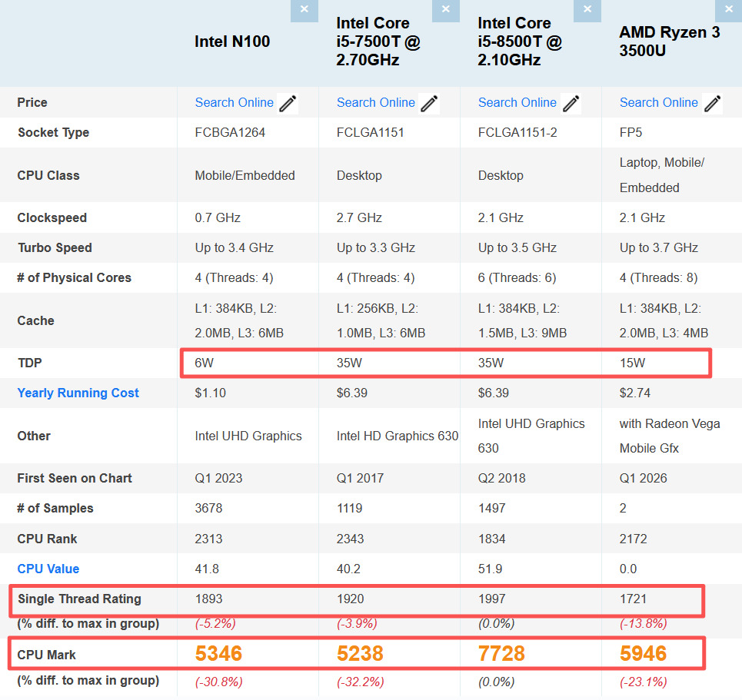Edit price pencil icon for Intel N100
The height and width of the screenshot is (700, 742).
pos(288,104)
